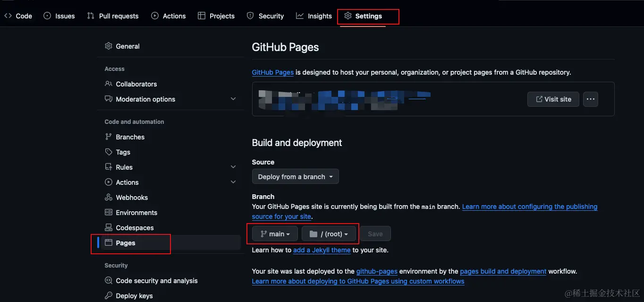The width and height of the screenshot is (644, 302).
Task: Click the add a Jekyll theme link
Action: [x=322, y=250]
